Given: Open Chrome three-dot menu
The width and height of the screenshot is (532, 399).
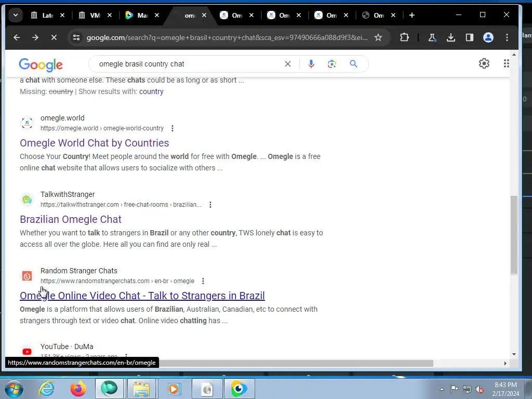Looking at the screenshot, I should pyautogui.click(x=507, y=37).
